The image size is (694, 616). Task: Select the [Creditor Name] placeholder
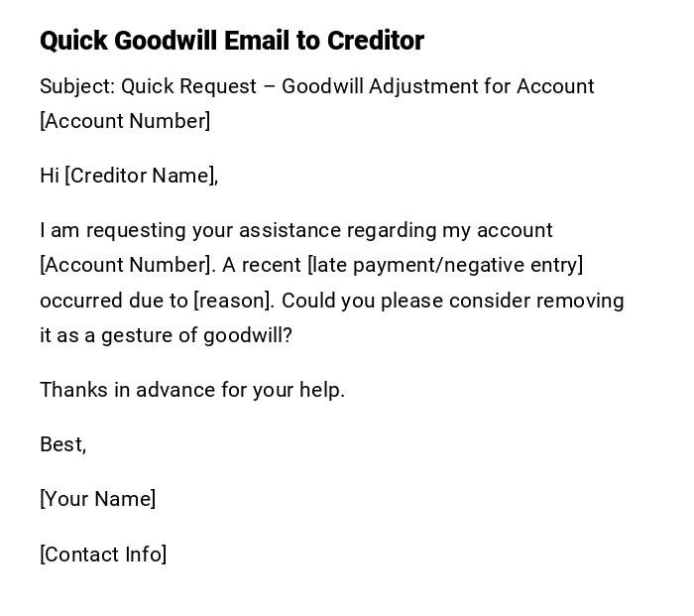139,176
